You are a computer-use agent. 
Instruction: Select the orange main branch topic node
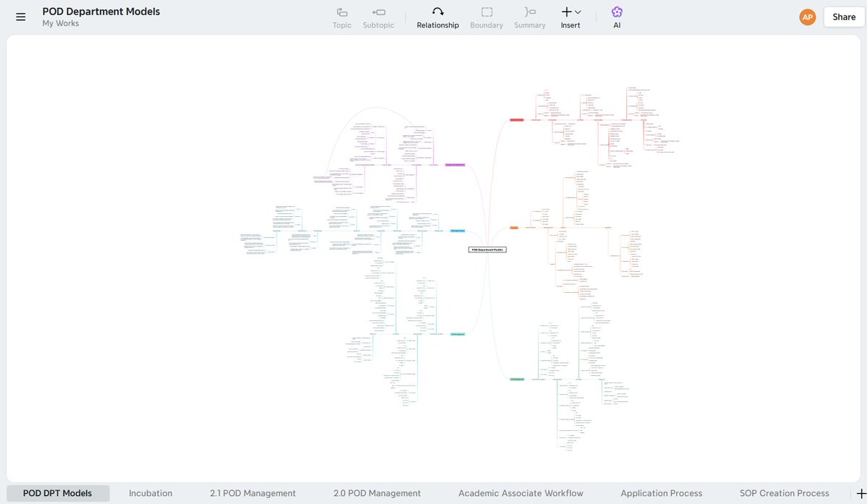(x=514, y=228)
